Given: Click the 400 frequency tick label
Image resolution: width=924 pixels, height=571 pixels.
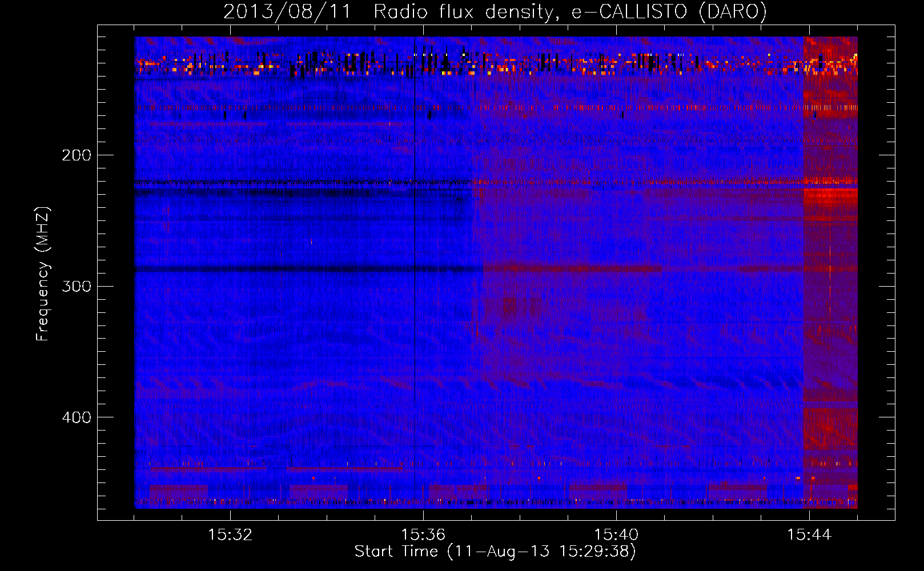Looking at the screenshot, I should coord(77,417).
